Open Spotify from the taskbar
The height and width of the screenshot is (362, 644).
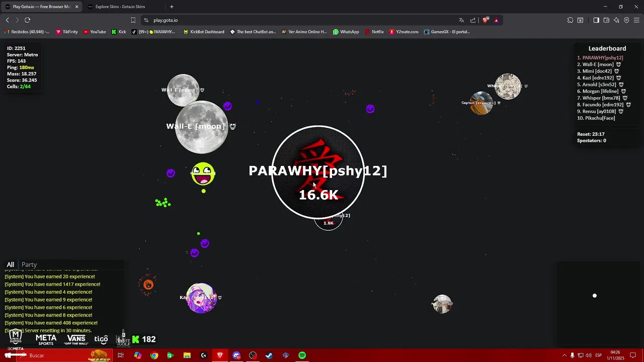pos(302,355)
